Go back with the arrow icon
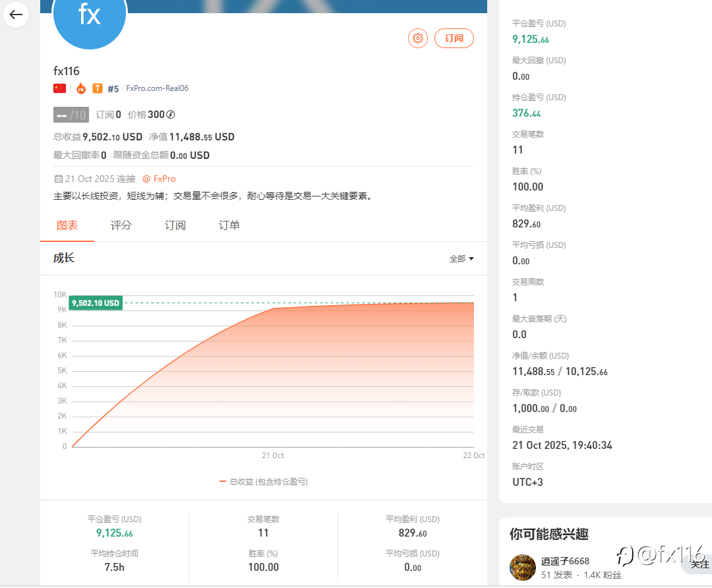 (x=16, y=15)
